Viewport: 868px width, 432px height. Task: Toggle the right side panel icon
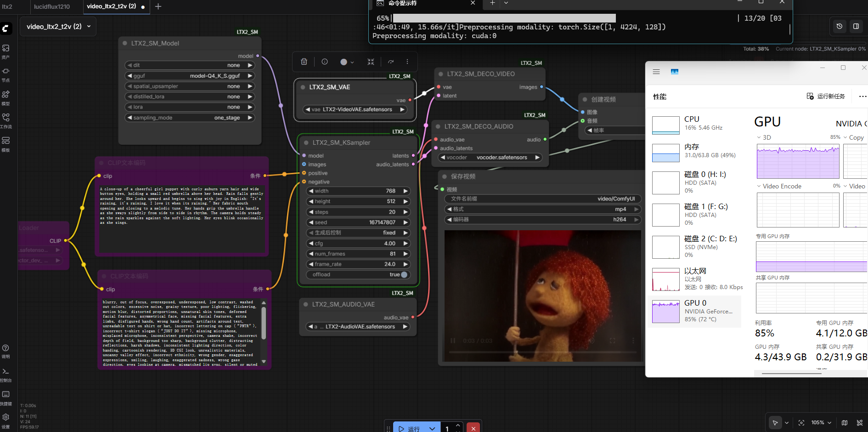[x=856, y=26]
